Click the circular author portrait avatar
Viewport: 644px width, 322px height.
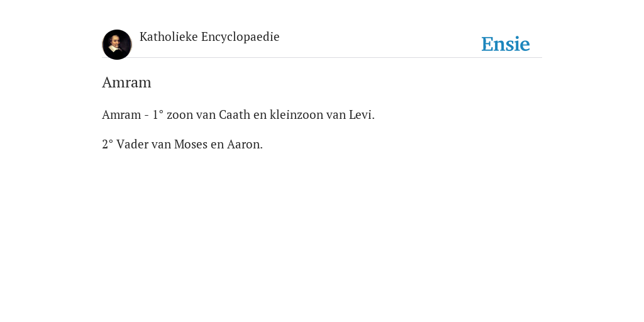pos(117,45)
